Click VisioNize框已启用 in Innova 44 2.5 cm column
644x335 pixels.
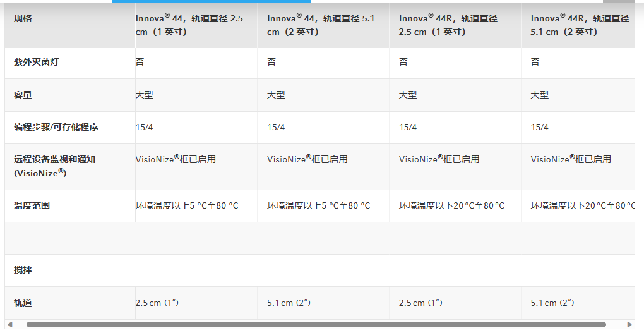(x=176, y=159)
